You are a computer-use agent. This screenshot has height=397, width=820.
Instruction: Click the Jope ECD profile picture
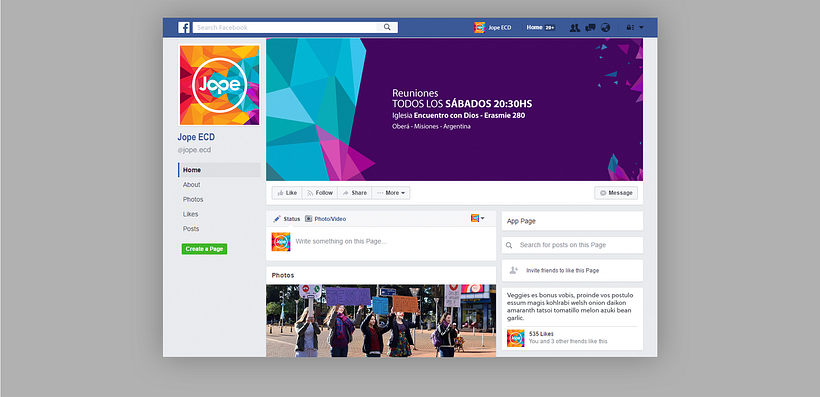click(220, 85)
